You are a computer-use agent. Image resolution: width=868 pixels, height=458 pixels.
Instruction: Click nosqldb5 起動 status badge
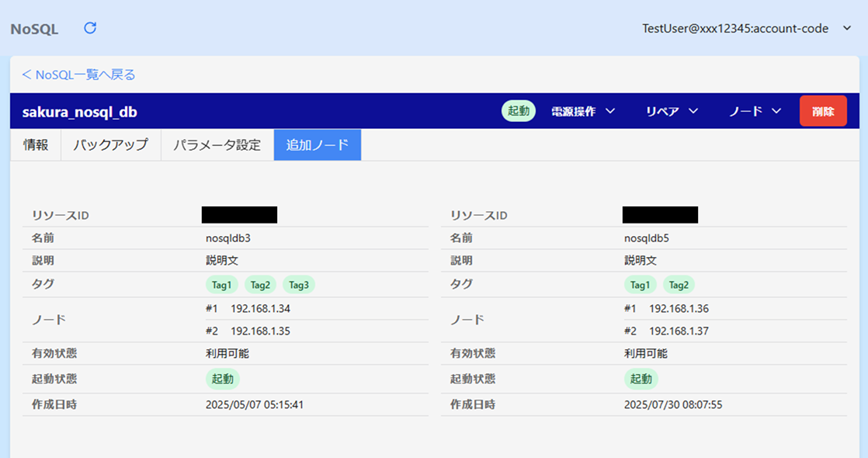pos(641,379)
